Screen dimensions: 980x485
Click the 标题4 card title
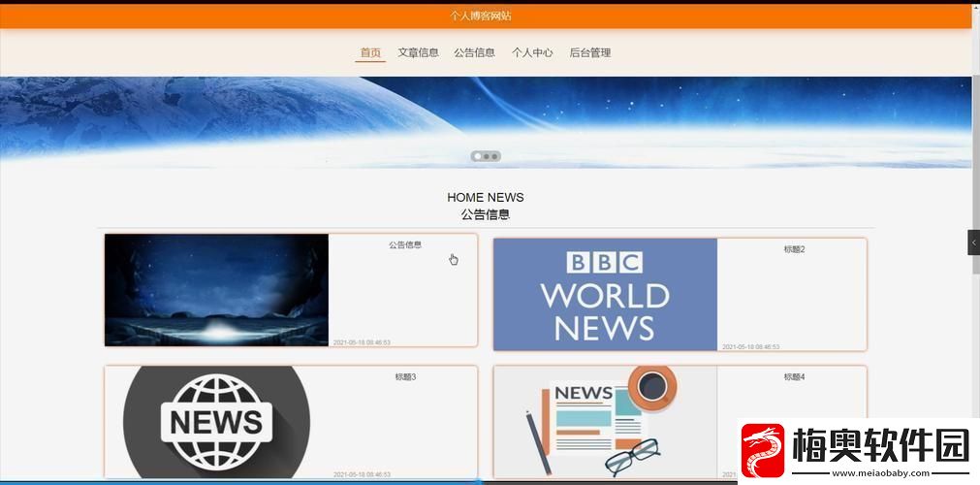tap(795, 376)
